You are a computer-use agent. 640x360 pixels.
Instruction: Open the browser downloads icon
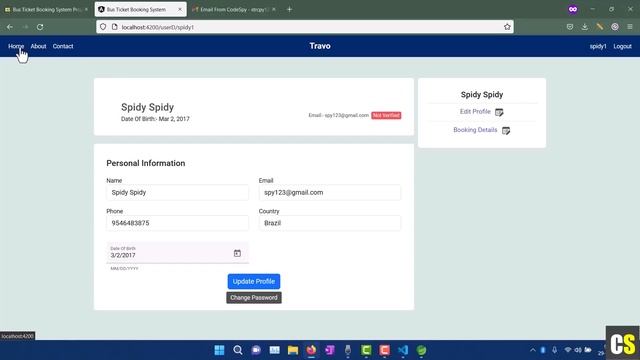(584, 27)
